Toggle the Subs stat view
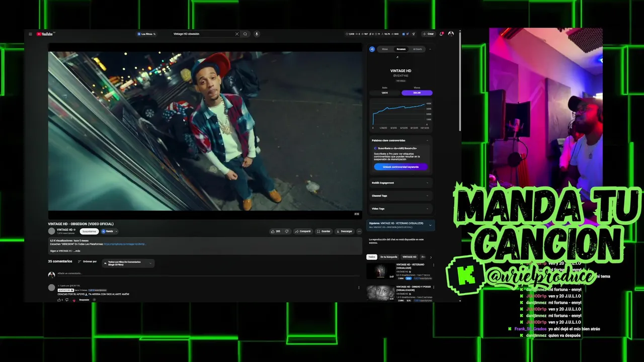 click(385, 93)
